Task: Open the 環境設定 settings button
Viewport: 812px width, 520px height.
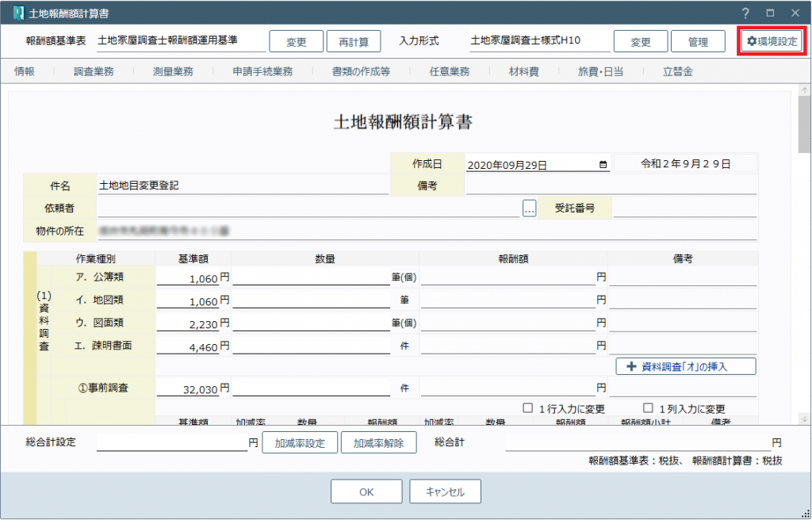Action: (772, 41)
